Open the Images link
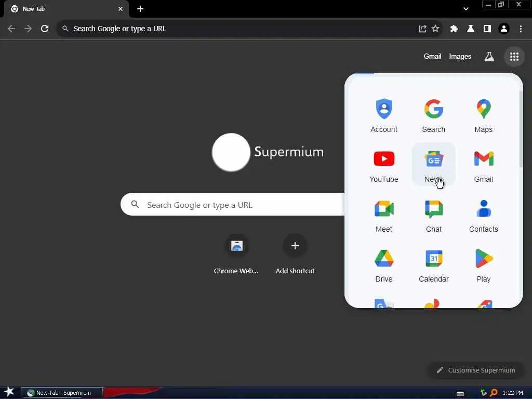This screenshot has width=532, height=399. point(460,56)
